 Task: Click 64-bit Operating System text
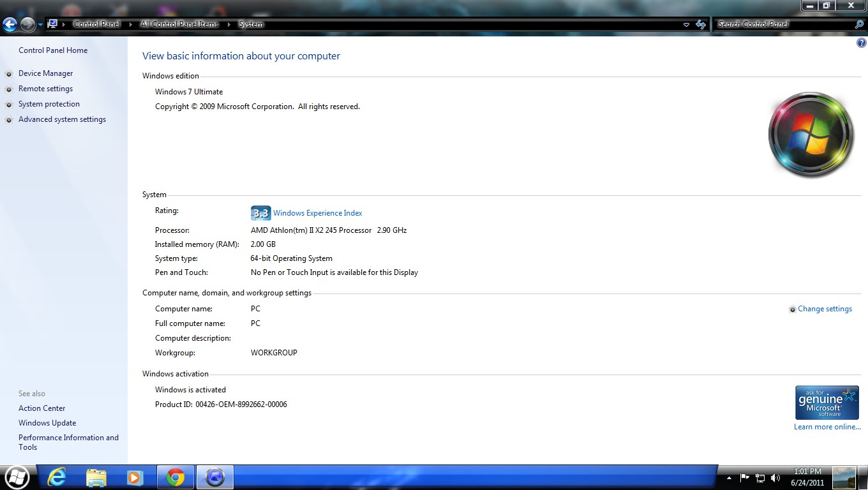pyautogui.click(x=292, y=258)
